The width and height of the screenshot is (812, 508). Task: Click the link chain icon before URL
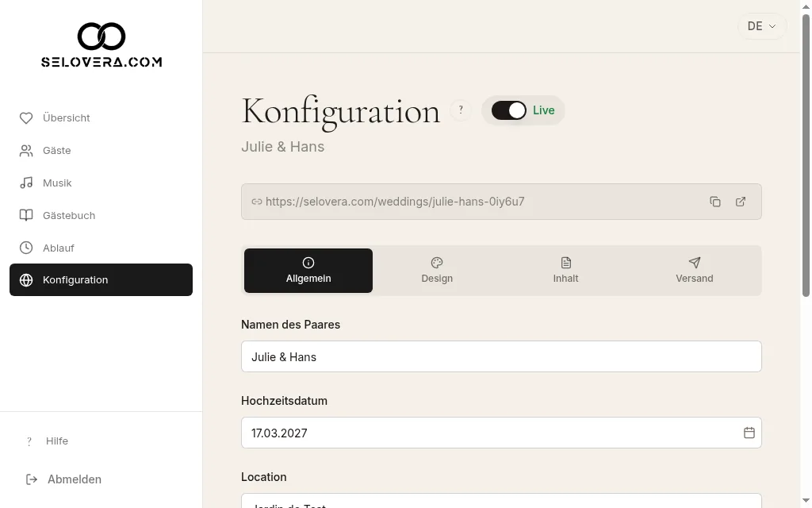256,202
